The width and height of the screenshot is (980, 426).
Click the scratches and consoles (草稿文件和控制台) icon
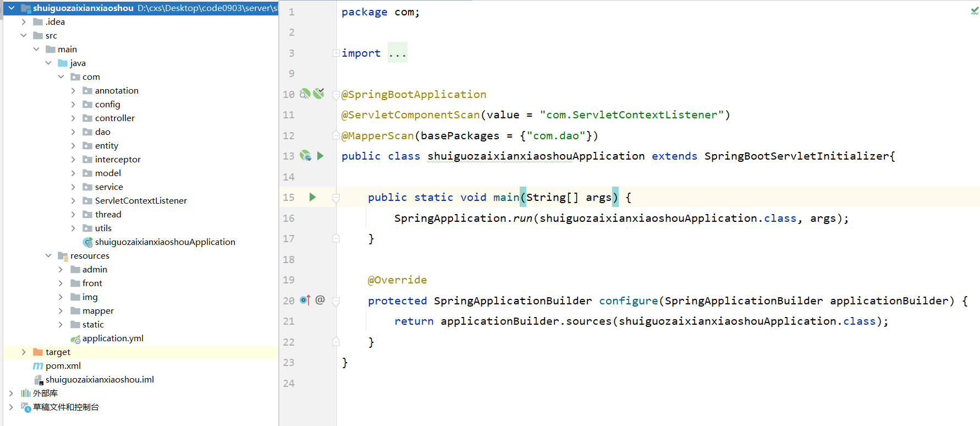(x=26, y=407)
